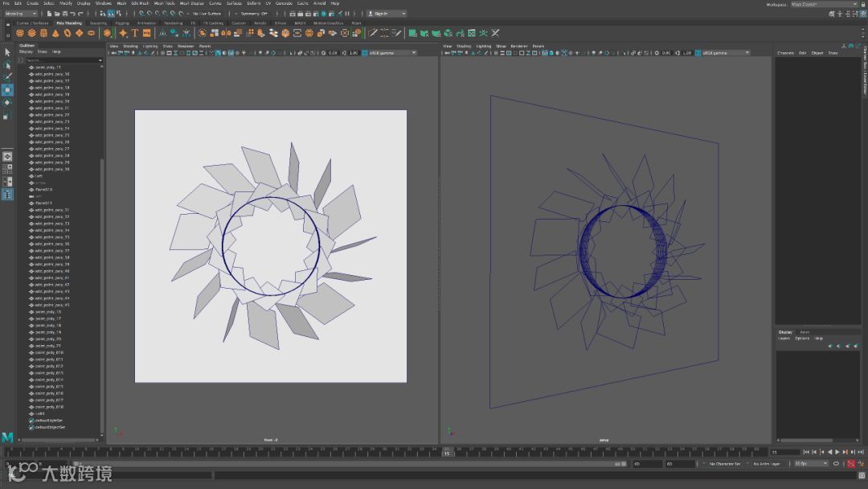The height and width of the screenshot is (489, 868).
Task: Click the Move tool in the toolbox
Action: (7, 89)
